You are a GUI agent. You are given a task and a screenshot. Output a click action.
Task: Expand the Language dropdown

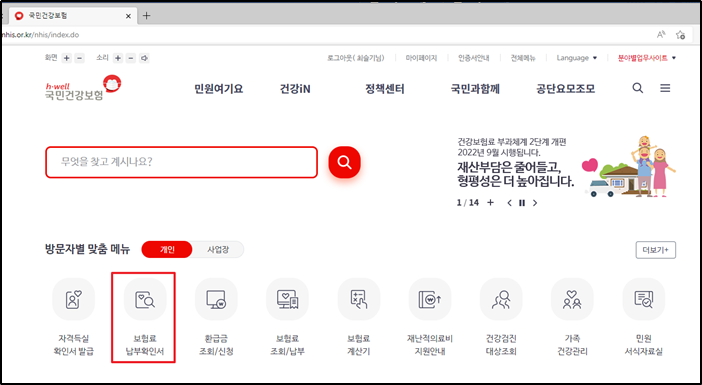coord(577,58)
